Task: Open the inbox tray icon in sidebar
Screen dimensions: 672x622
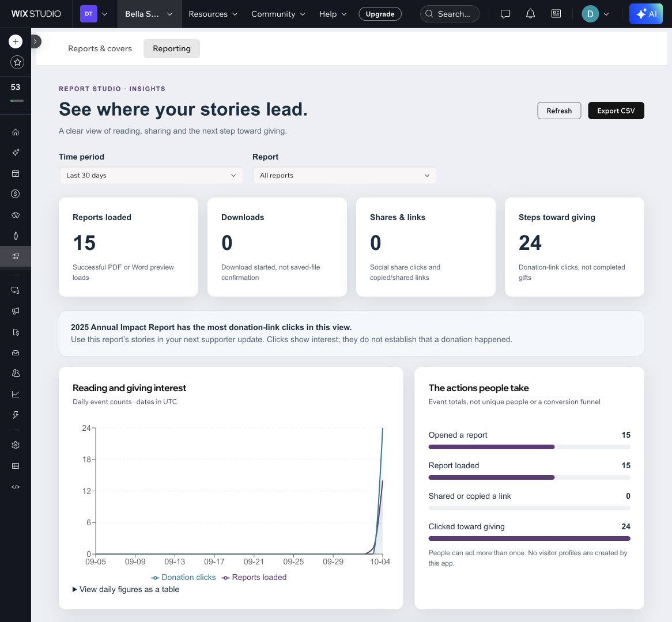Action: (16, 352)
